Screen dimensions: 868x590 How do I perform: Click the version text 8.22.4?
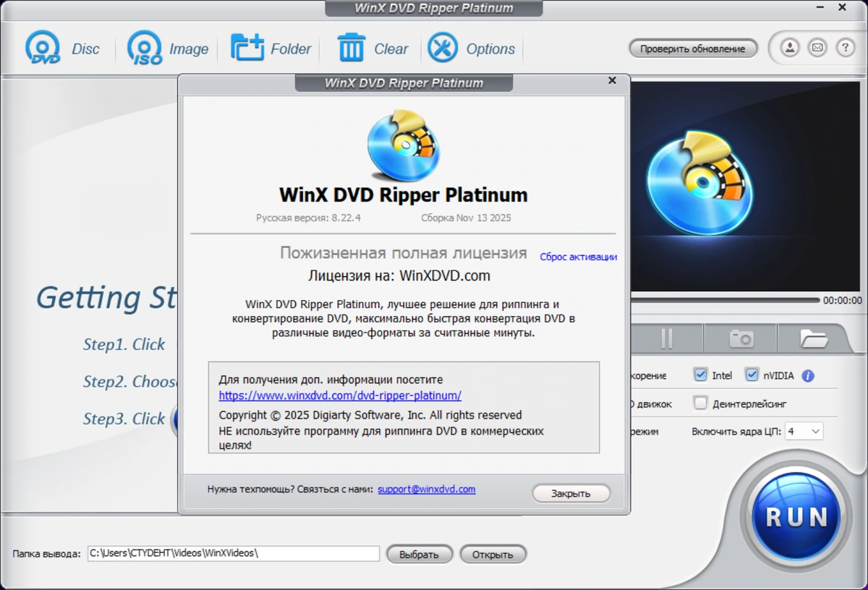[346, 218]
